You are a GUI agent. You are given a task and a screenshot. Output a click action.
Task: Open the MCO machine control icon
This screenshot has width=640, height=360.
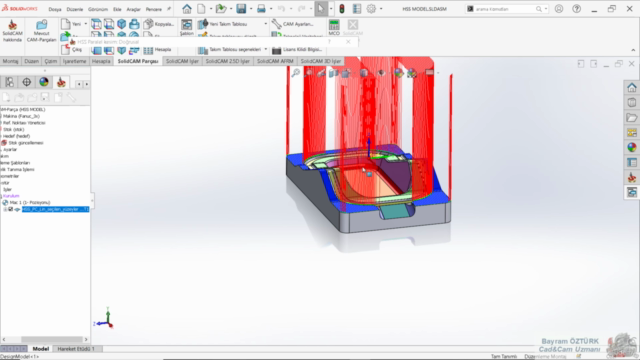[334, 27]
